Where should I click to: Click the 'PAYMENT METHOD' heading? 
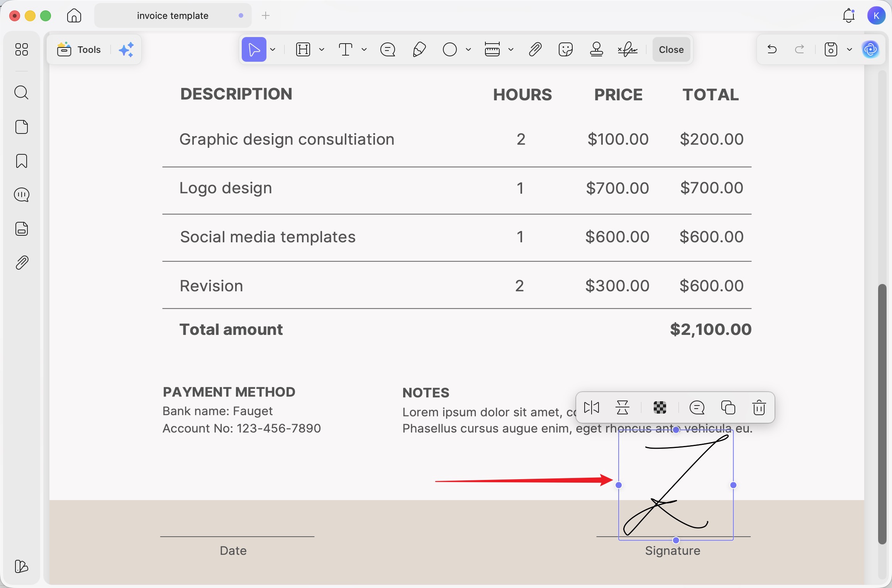click(x=229, y=392)
